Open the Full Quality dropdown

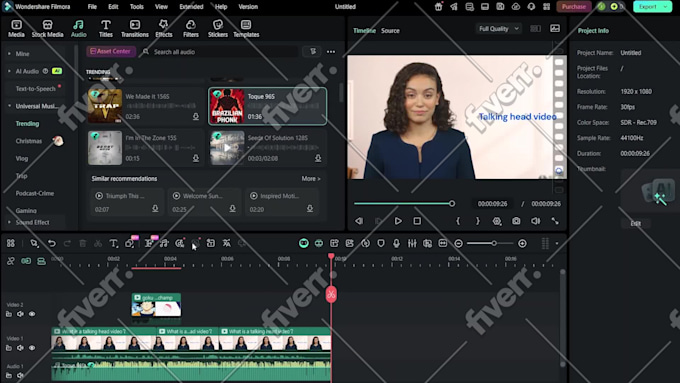coord(498,29)
